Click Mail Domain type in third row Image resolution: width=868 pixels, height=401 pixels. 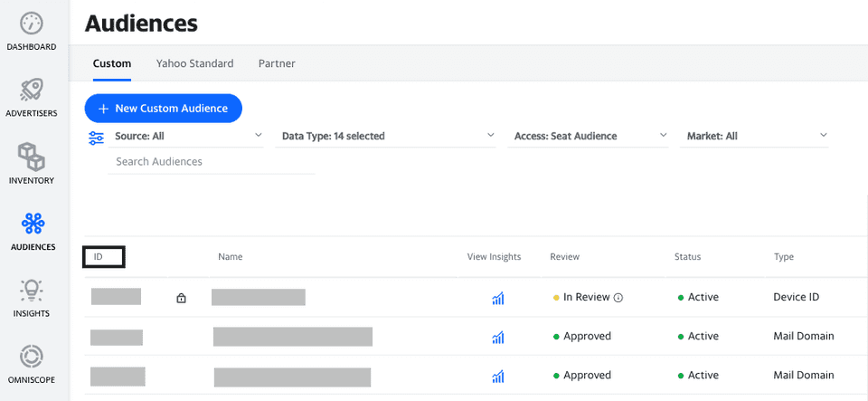pyautogui.click(x=803, y=375)
